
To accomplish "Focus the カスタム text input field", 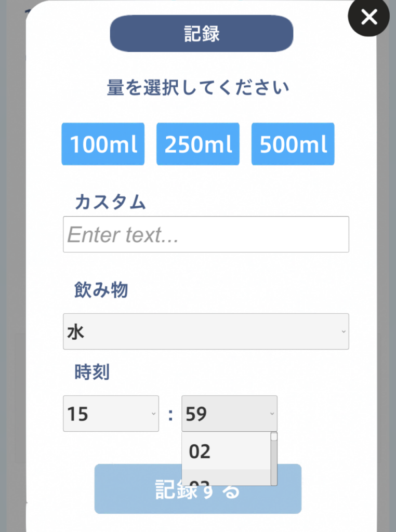I will [206, 235].
